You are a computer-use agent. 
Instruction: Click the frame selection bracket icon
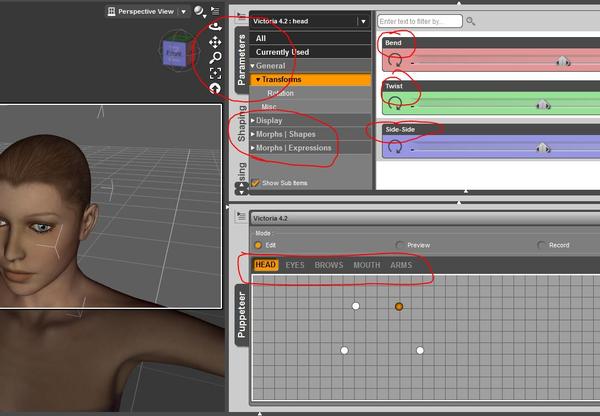(x=215, y=73)
